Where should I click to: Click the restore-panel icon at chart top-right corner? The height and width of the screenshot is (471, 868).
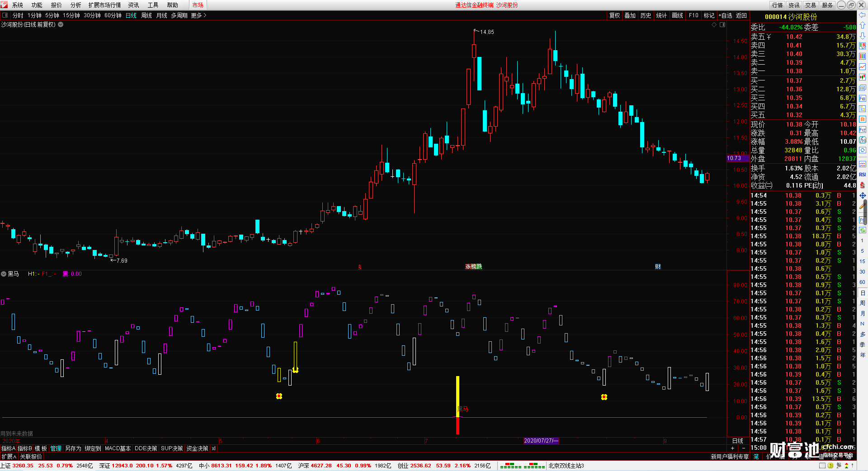722,24
